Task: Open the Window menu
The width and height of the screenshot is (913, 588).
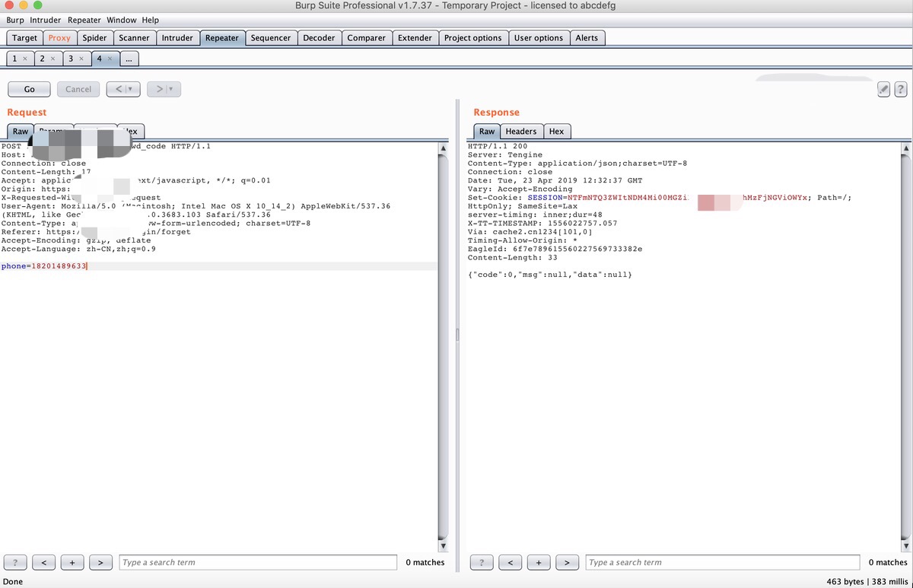Action: click(122, 20)
